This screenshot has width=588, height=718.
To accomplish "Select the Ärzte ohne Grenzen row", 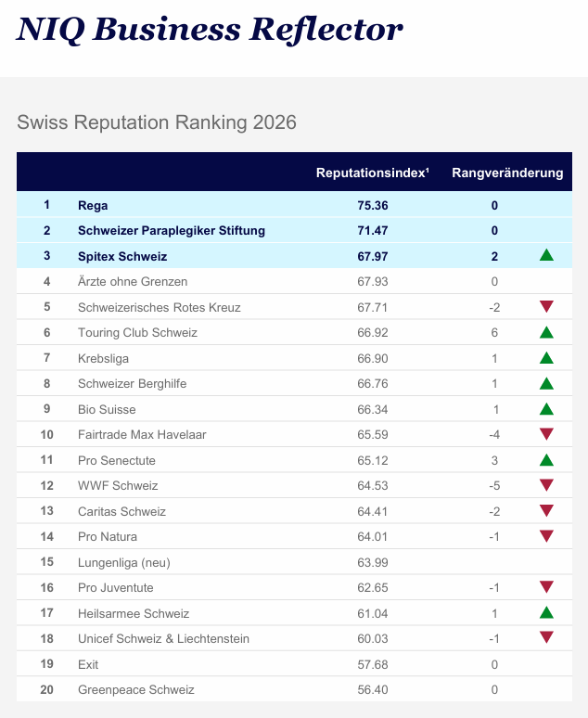I will click(133, 281).
